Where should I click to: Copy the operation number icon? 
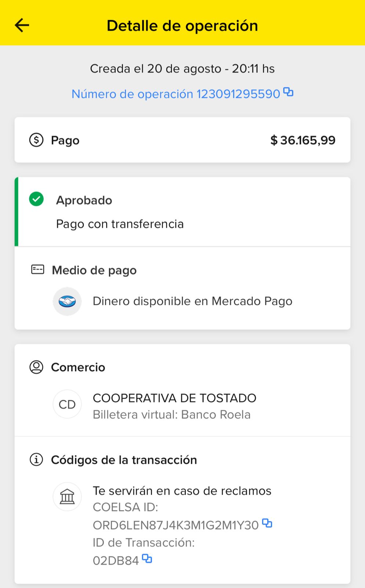[289, 92]
